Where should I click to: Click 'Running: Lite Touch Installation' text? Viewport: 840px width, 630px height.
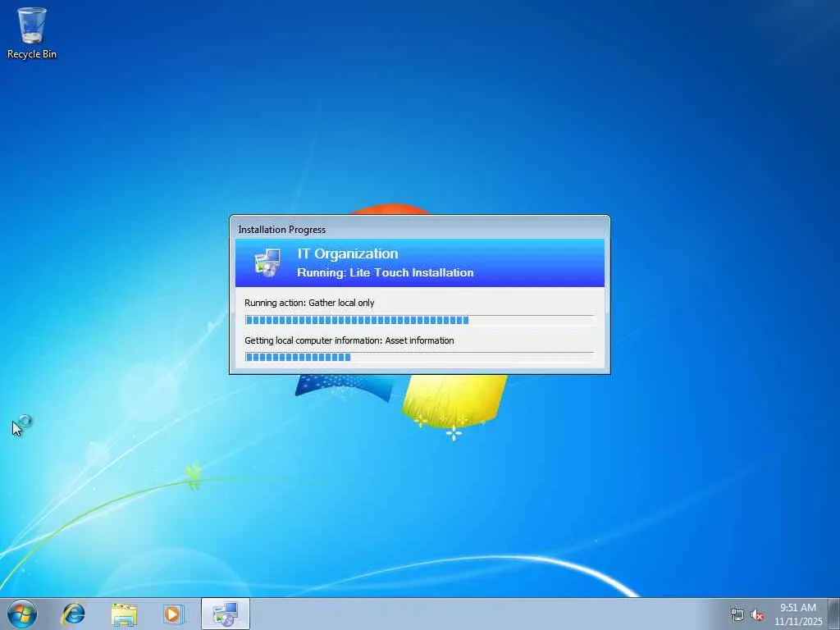pyautogui.click(x=386, y=272)
